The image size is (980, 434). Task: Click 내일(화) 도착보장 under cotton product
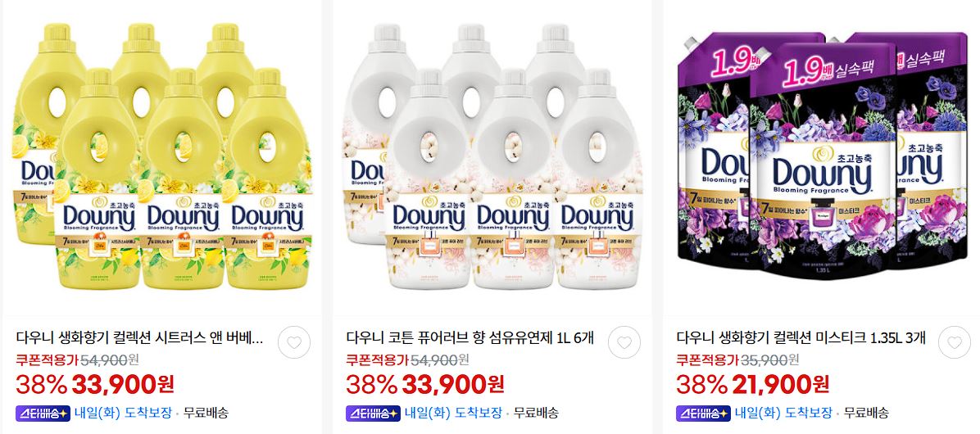[x=454, y=413]
